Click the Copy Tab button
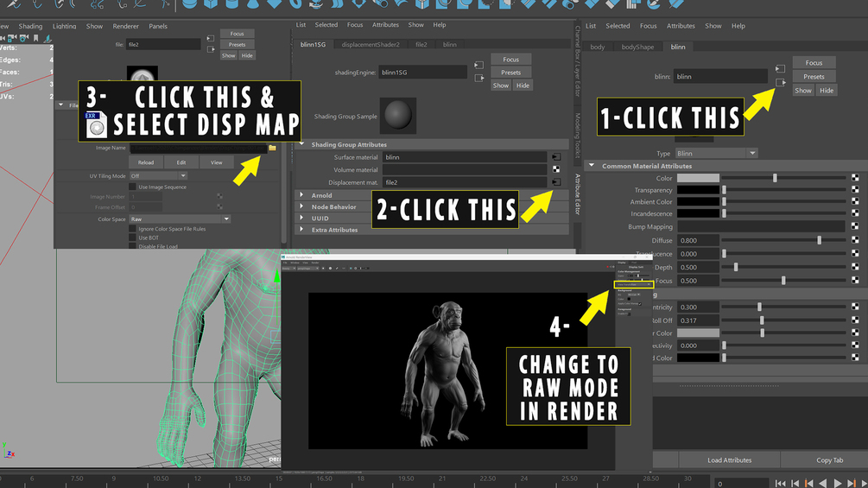Image resolution: width=868 pixels, height=488 pixels. [x=829, y=459]
